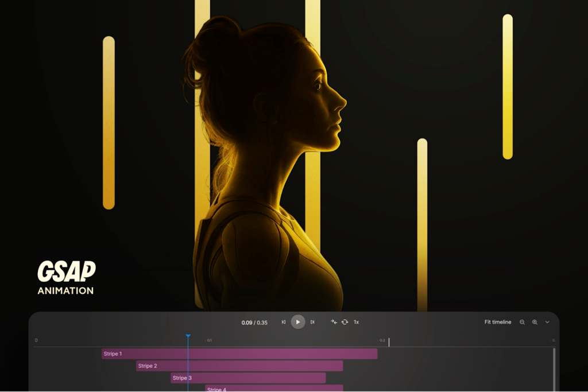Toggle the yoyo/reverse direction icon
The width and height of the screenshot is (588, 392).
click(x=334, y=322)
